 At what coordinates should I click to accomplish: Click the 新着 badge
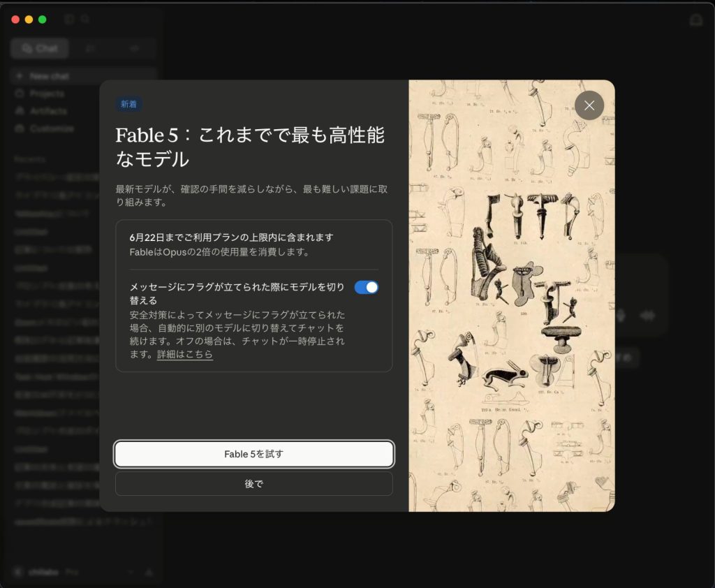[x=128, y=104]
